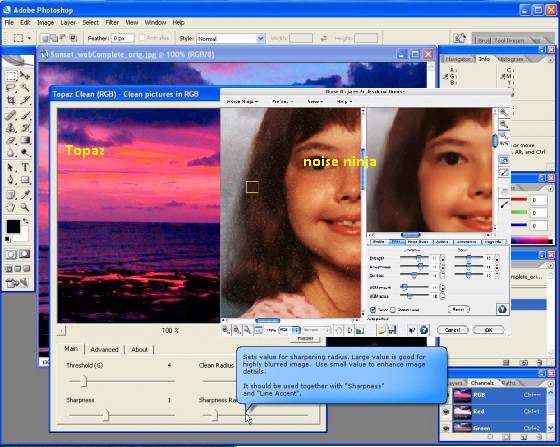Select the RGB channel row
The height and width of the screenshot is (447, 560).
coord(499,395)
